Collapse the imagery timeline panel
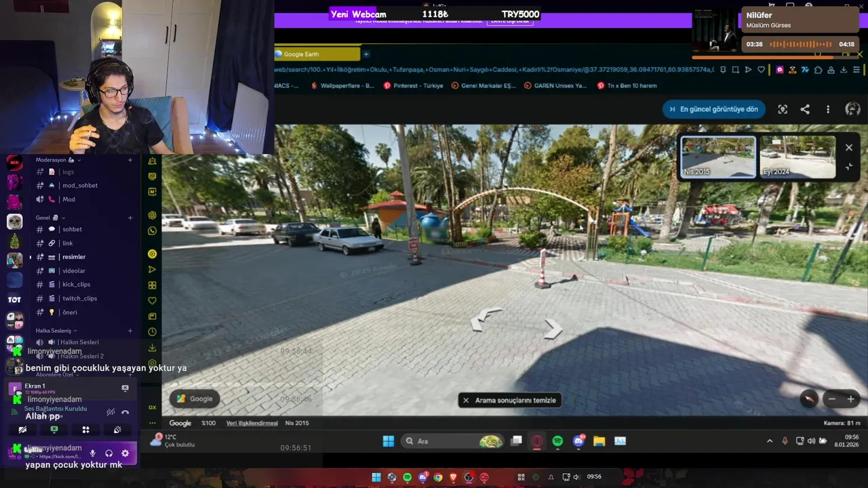Image resolution: width=868 pixels, height=488 pixels. click(x=849, y=167)
